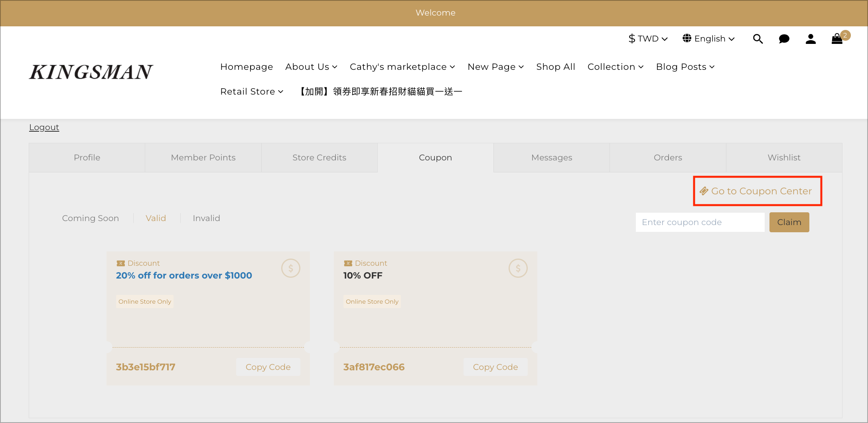
Task: Expand the Retail Store menu
Action: (x=252, y=91)
